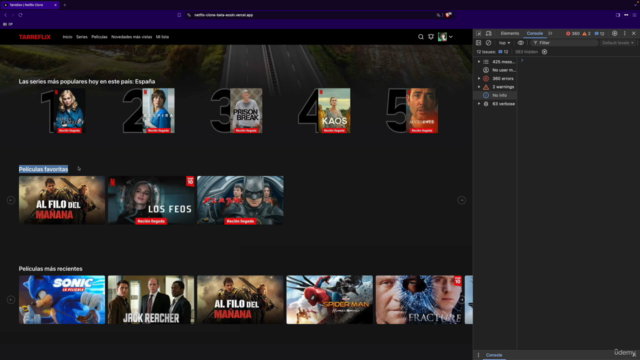640x360 pixels.
Task: Open Al filo del mañana in Películas favoritas
Action: [62, 200]
